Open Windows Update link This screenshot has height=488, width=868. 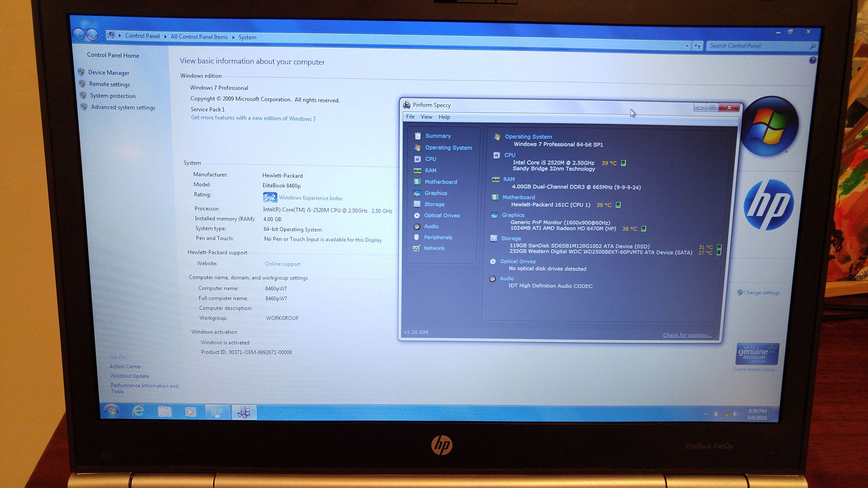(x=129, y=376)
